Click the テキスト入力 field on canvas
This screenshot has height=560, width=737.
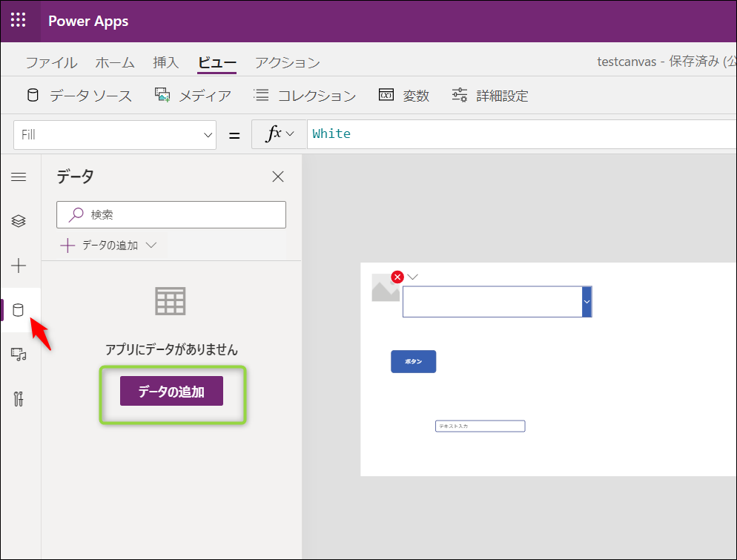click(x=480, y=426)
